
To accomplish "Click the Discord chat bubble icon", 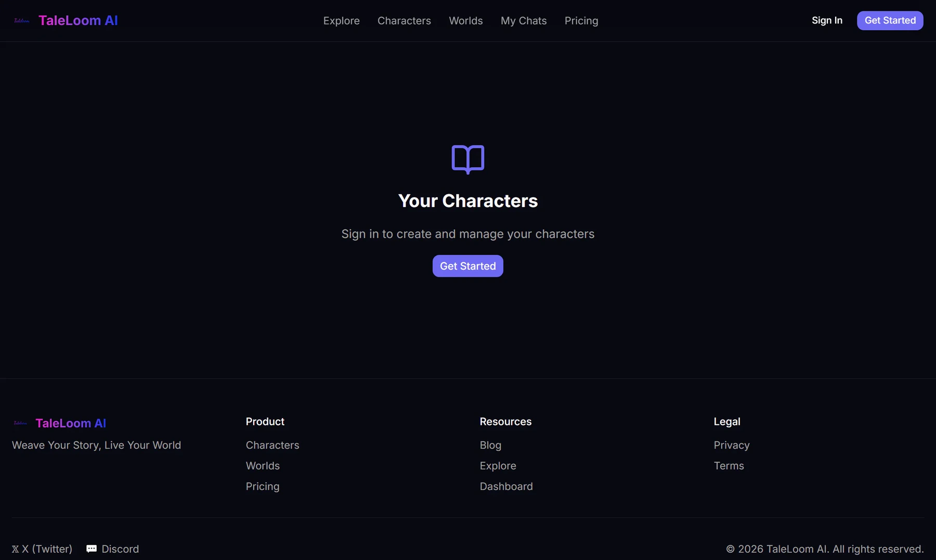I will coord(92,549).
